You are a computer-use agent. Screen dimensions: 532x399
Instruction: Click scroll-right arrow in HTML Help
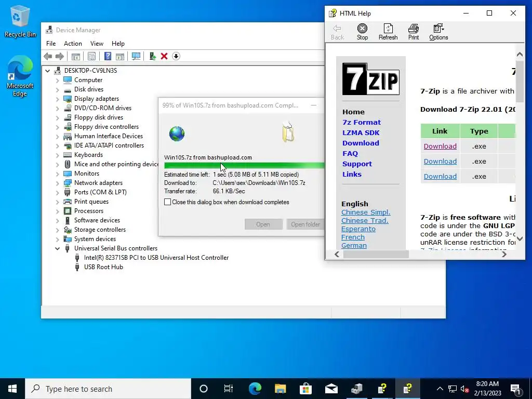point(504,254)
